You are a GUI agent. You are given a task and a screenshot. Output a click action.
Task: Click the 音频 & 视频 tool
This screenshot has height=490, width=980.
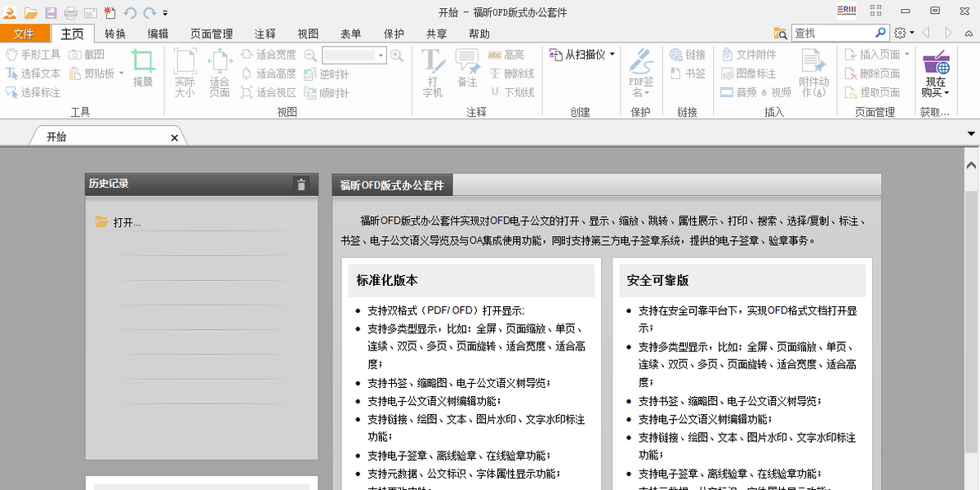[755, 92]
